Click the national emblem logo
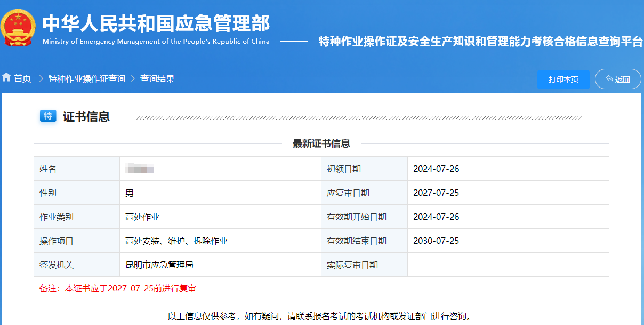Viewport: 644px width, 325px height. pos(18,28)
